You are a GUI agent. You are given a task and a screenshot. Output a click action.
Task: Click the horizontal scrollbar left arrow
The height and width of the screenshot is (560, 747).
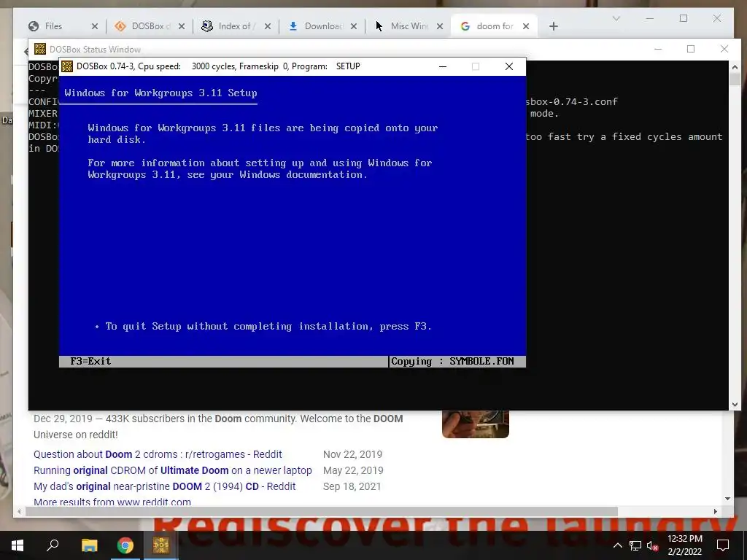coord(19,511)
